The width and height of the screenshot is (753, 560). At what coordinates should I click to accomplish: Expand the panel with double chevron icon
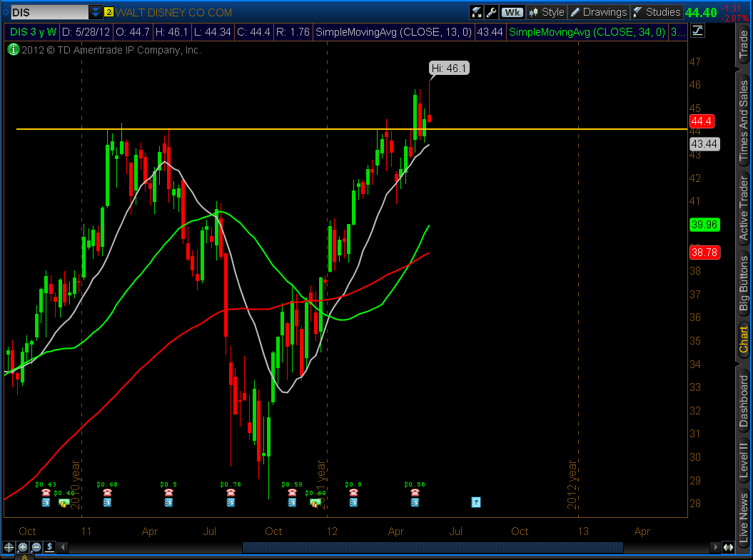[24, 557]
